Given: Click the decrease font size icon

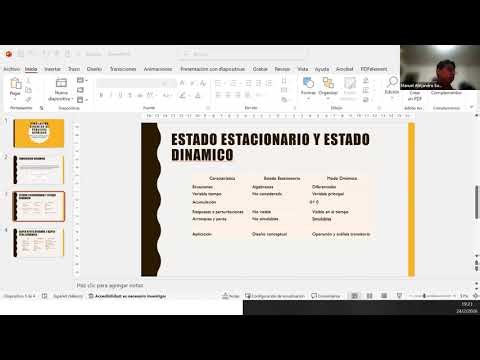Looking at the screenshot, I should coord(192,83).
